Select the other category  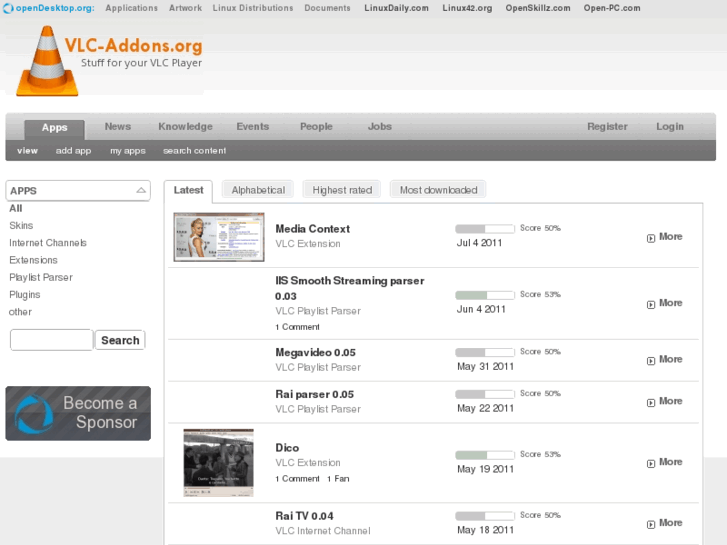pyautogui.click(x=20, y=312)
